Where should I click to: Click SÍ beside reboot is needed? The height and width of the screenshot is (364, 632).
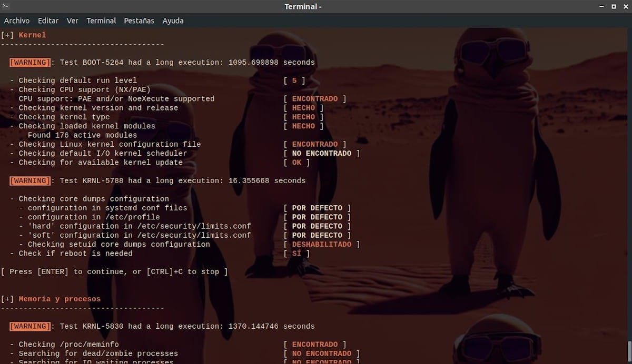(297, 254)
